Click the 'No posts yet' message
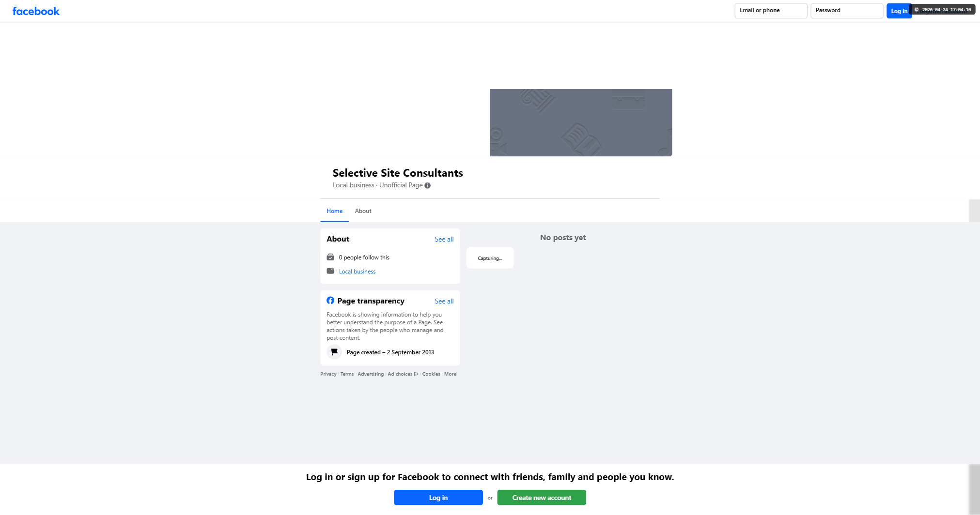980x515 pixels. (x=563, y=238)
